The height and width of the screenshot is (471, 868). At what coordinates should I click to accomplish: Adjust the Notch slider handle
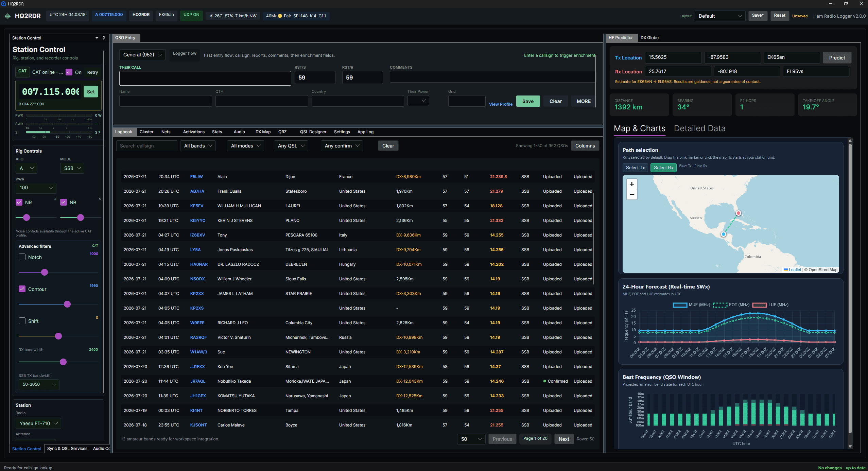[x=45, y=272]
